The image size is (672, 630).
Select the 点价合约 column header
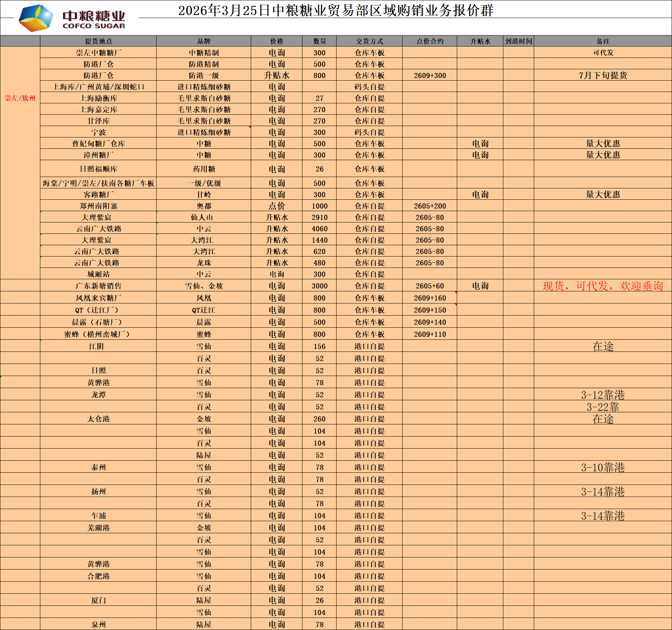pyautogui.click(x=430, y=41)
